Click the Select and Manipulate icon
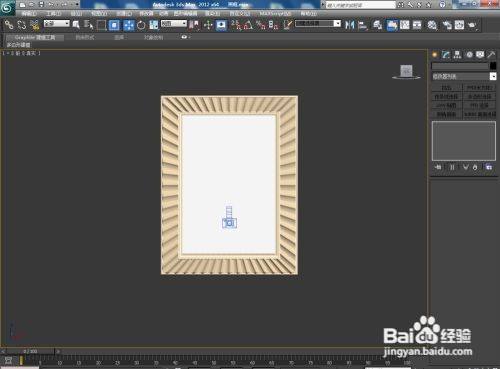500x369 pixels. coord(208,25)
